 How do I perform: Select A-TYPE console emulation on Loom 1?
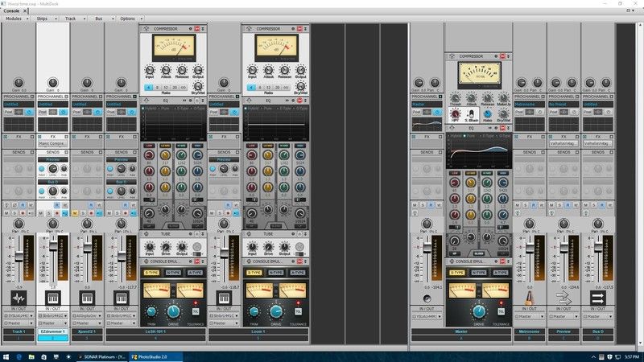pyautogui.click(x=297, y=273)
